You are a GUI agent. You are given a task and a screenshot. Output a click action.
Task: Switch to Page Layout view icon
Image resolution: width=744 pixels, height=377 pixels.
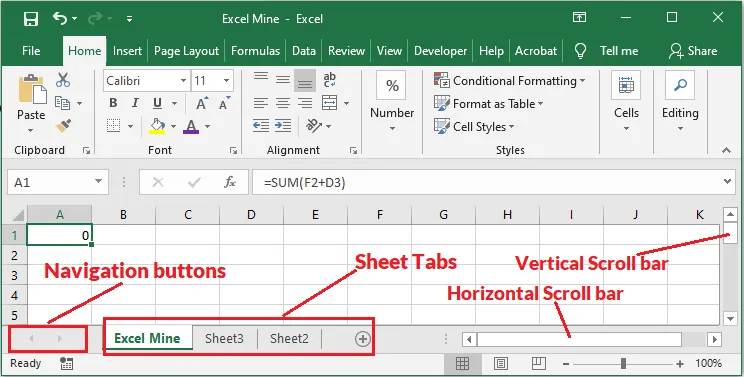500,364
